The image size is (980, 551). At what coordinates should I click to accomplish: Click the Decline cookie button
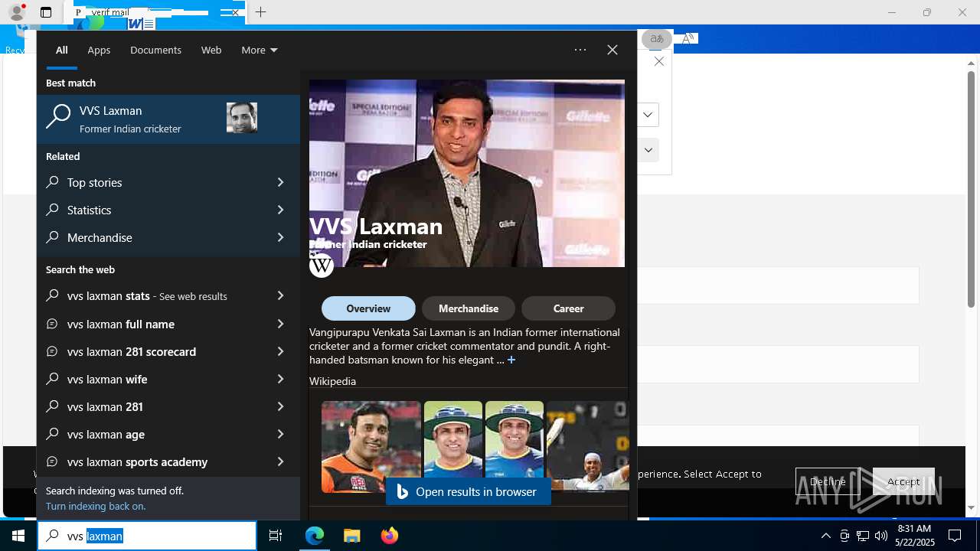point(828,481)
